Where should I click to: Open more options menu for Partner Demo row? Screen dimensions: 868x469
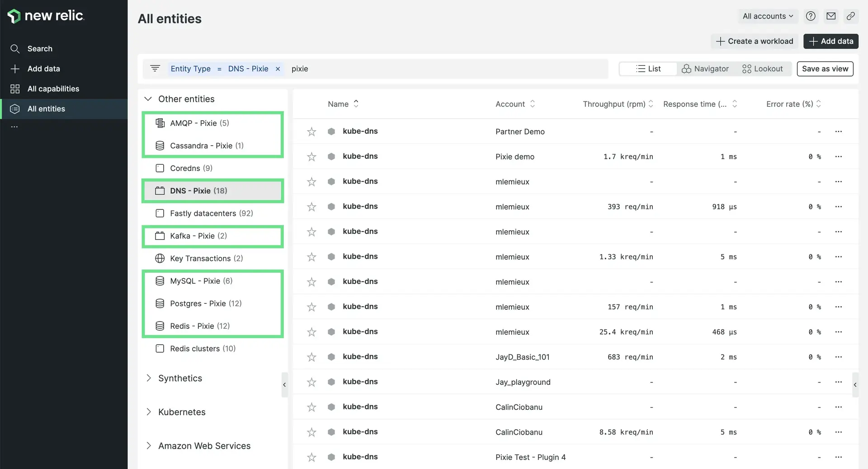click(839, 132)
